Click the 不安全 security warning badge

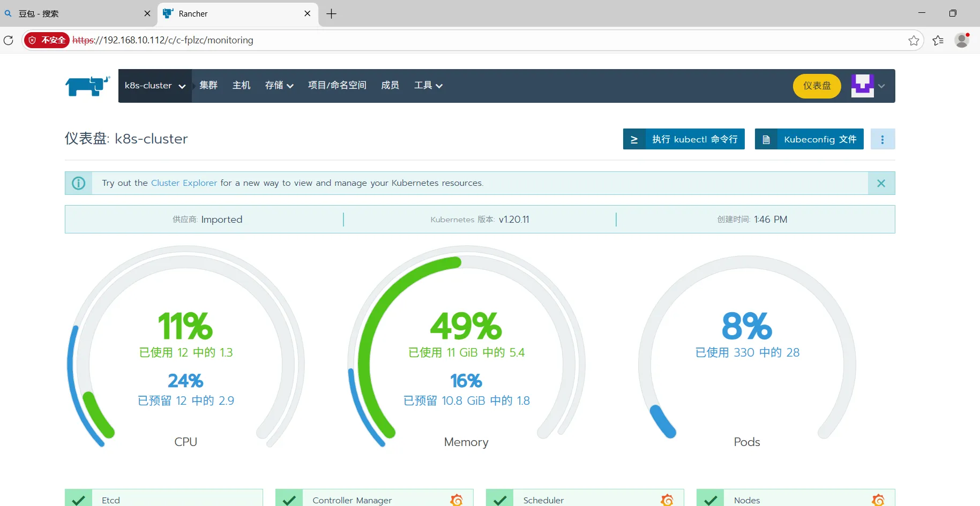click(47, 40)
